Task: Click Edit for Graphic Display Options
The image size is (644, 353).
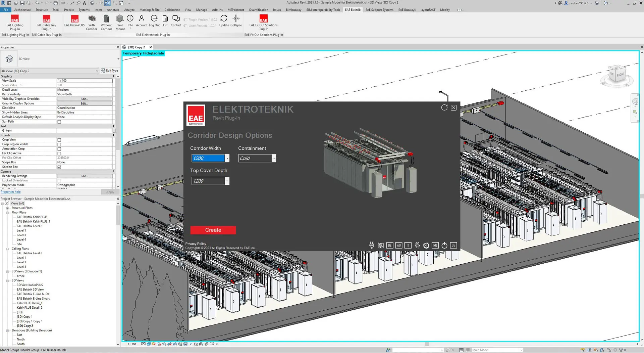Action: click(85, 104)
